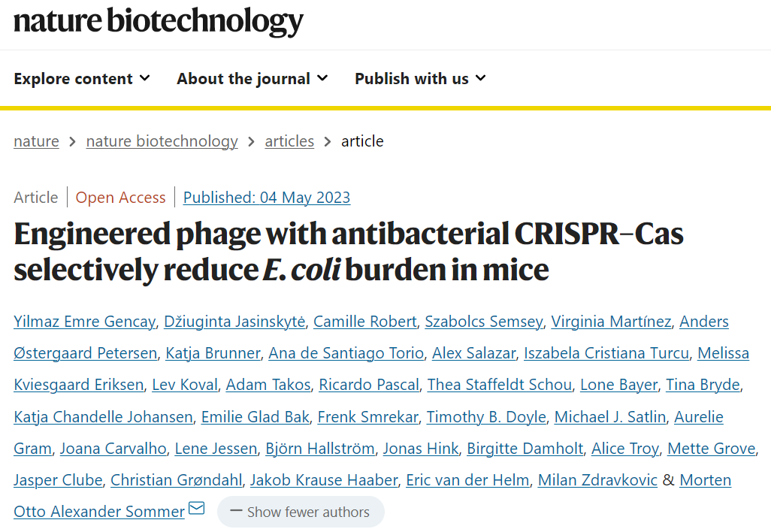Click the email envelope icon after Sommer
This screenshot has height=532, width=771.
(196, 509)
